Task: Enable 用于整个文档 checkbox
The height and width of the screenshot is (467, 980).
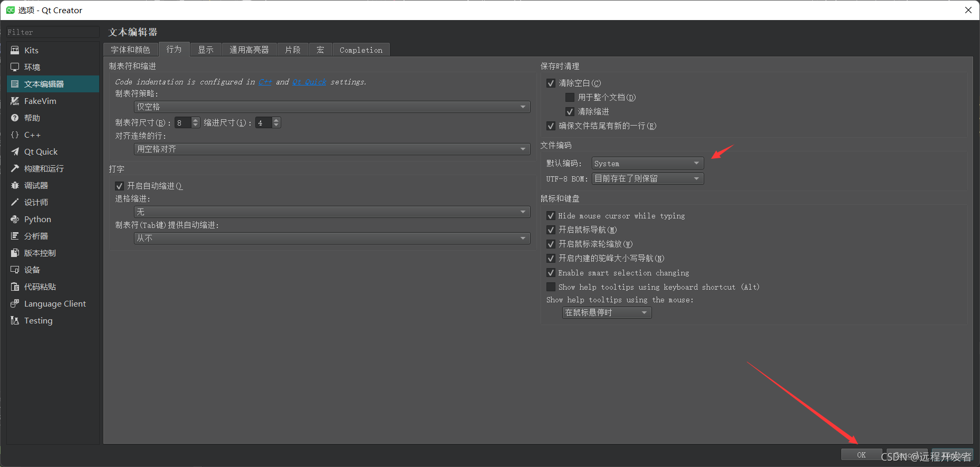Action: click(570, 98)
